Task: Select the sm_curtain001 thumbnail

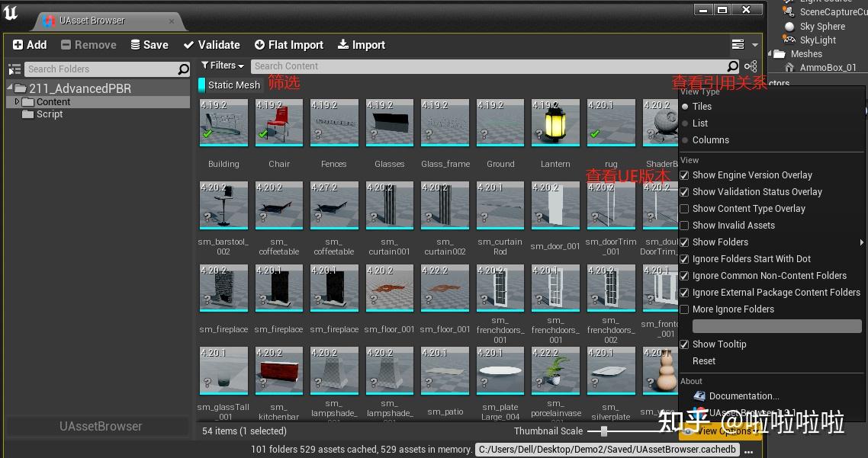Action: pos(390,205)
